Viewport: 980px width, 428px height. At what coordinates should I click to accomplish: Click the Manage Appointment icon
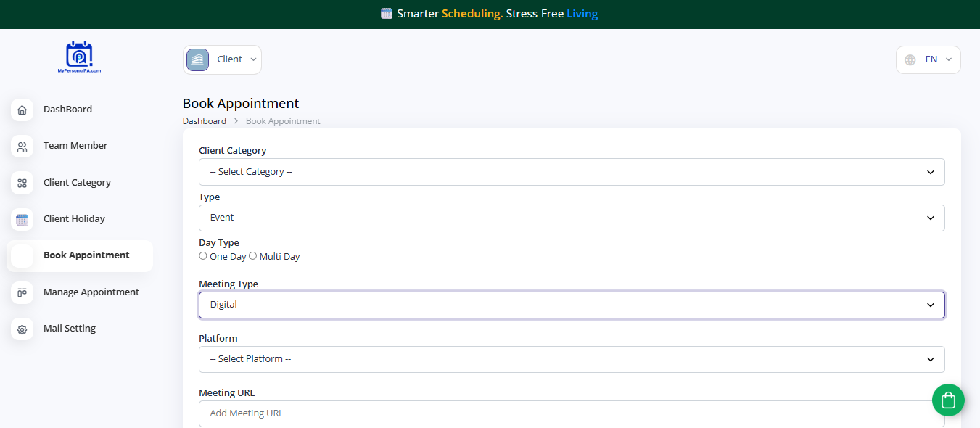point(22,292)
